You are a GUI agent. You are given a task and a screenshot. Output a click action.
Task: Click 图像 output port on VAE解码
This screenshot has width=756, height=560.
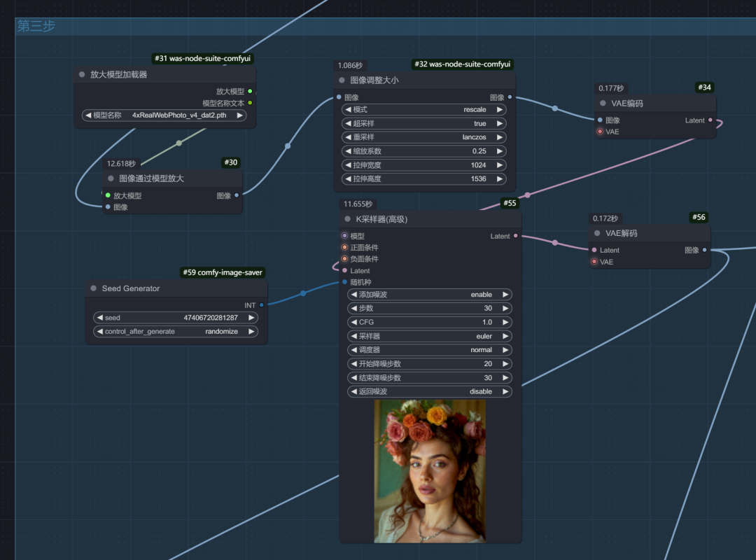[704, 250]
